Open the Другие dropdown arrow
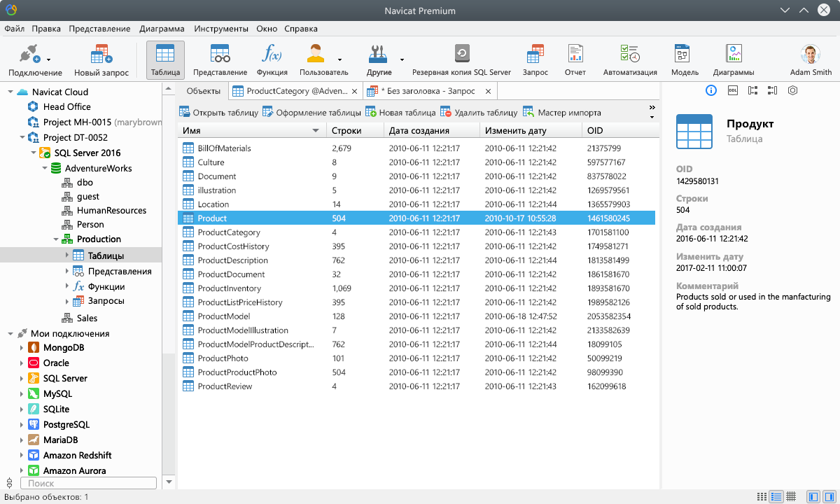Screen dimensions: 840x504 402,60
